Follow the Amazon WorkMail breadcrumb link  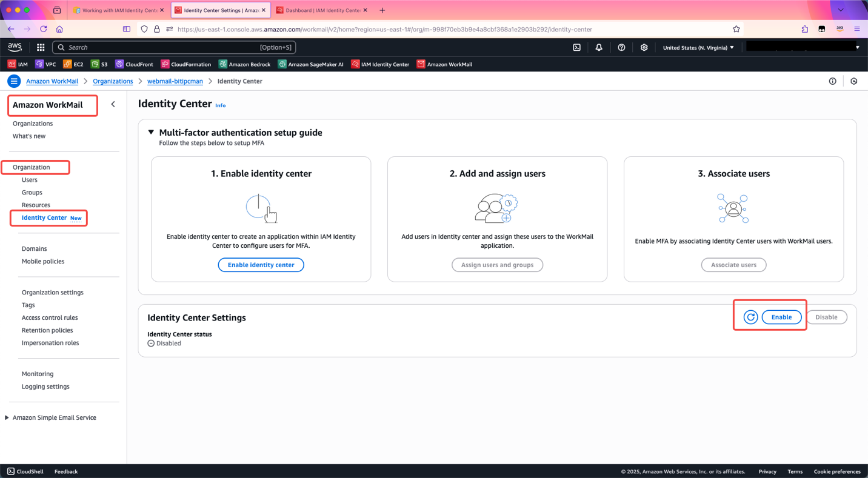click(x=52, y=81)
